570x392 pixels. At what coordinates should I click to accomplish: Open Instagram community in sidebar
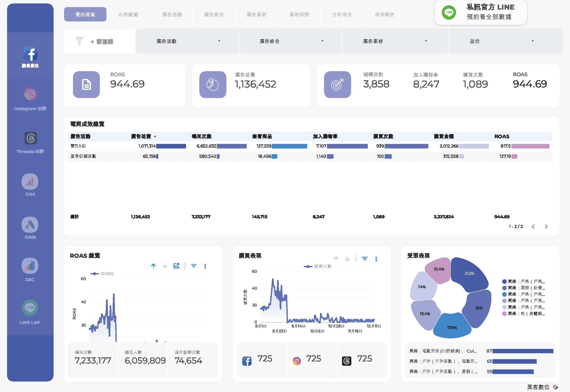(31, 93)
